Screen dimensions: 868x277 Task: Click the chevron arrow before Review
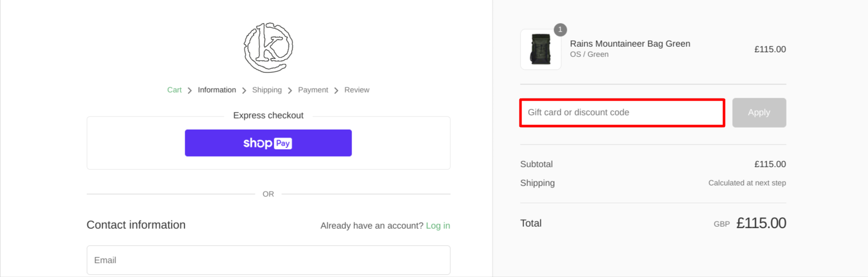pos(336,90)
